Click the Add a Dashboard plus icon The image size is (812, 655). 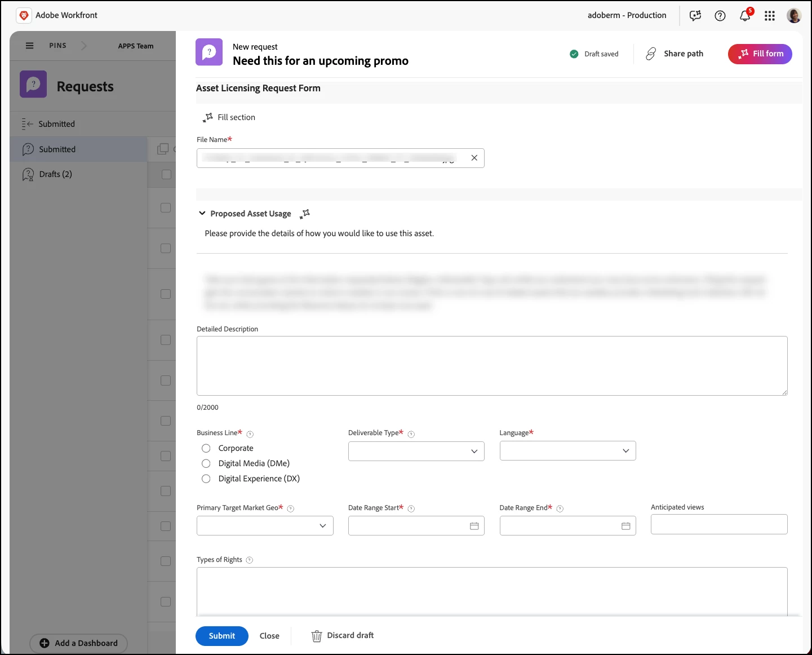(45, 643)
